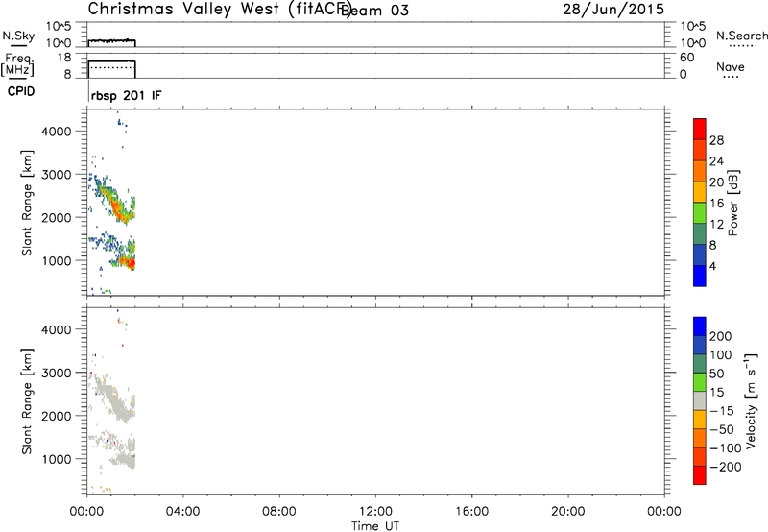Screen dimensions: 768x532
Task: Select the '04:00' time tick label
Action: [x=182, y=512]
